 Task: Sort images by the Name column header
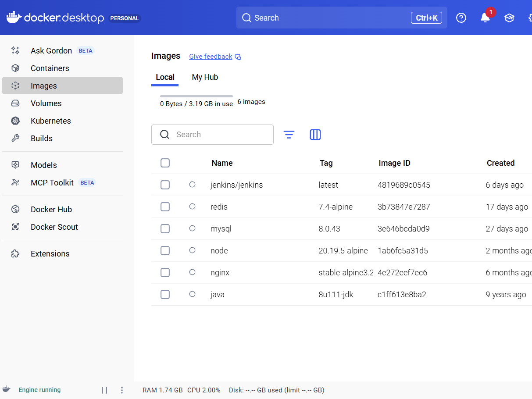222,163
